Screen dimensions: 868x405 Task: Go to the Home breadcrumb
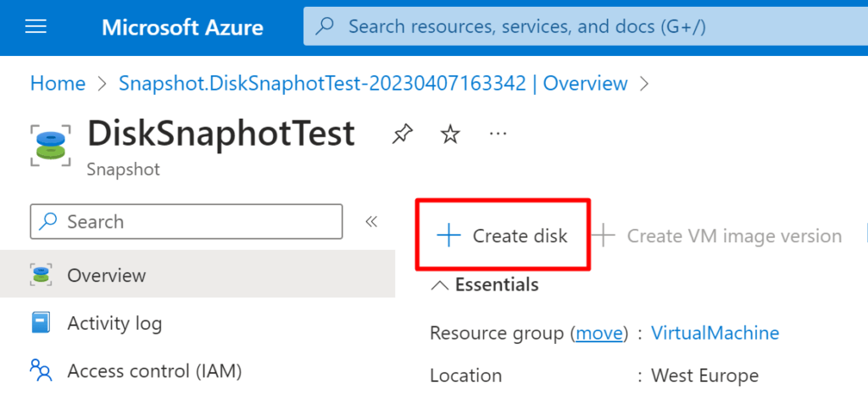[x=58, y=83]
